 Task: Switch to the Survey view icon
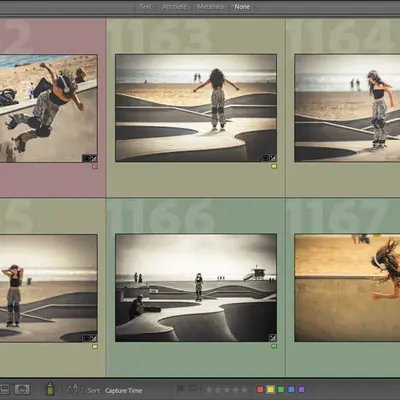pos(4,389)
